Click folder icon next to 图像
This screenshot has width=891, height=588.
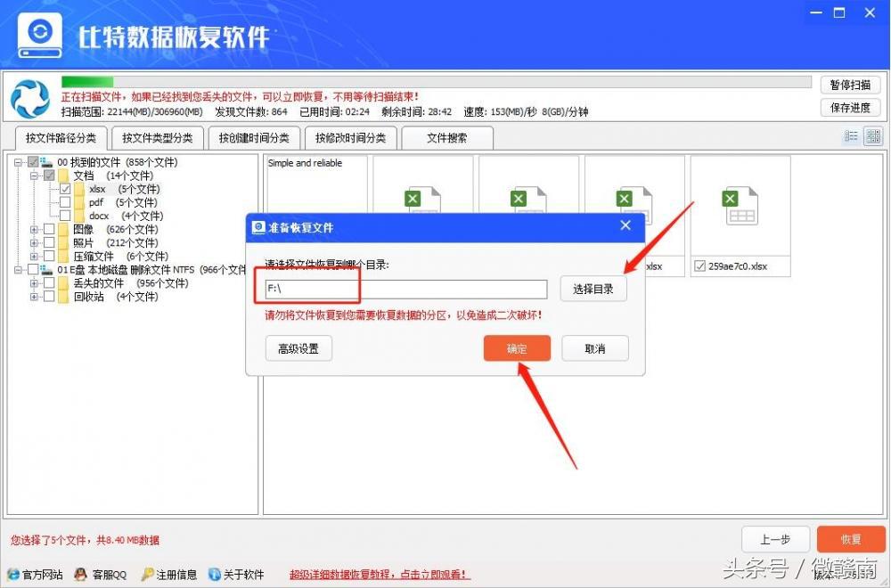[x=63, y=230]
